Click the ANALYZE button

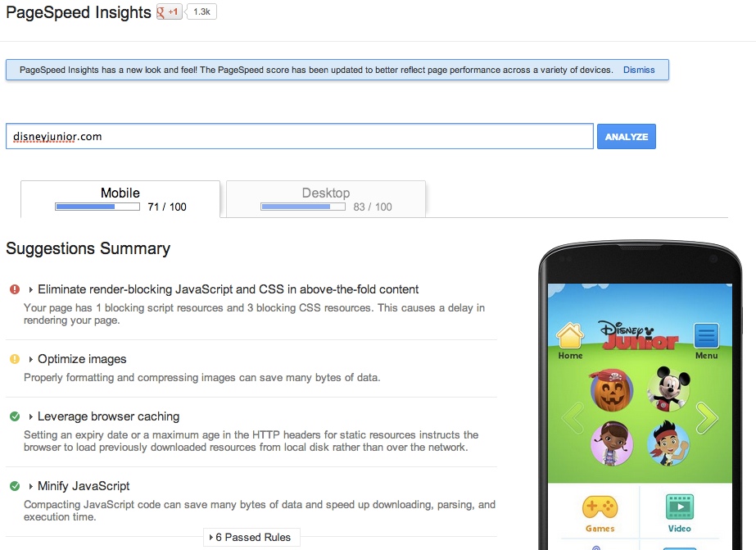[627, 137]
